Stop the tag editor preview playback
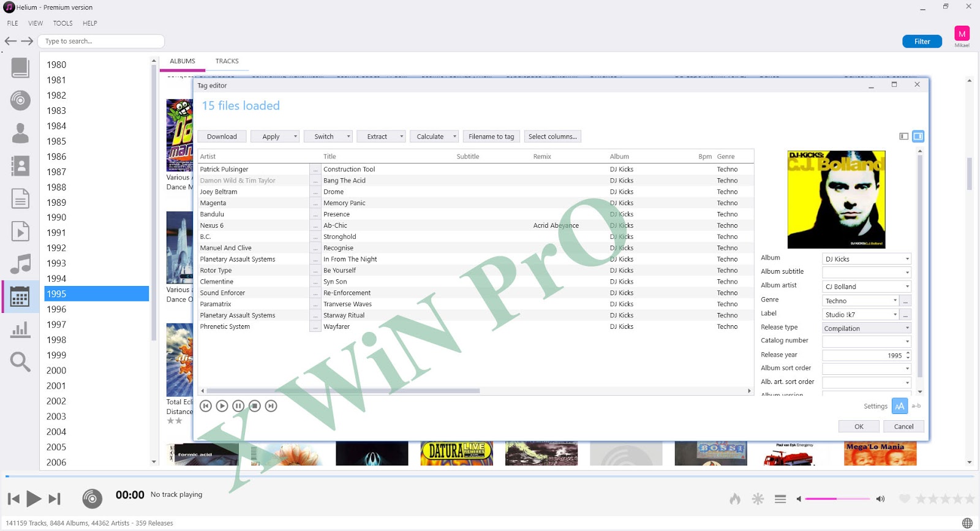 pyautogui.click(x=255, y=405)
